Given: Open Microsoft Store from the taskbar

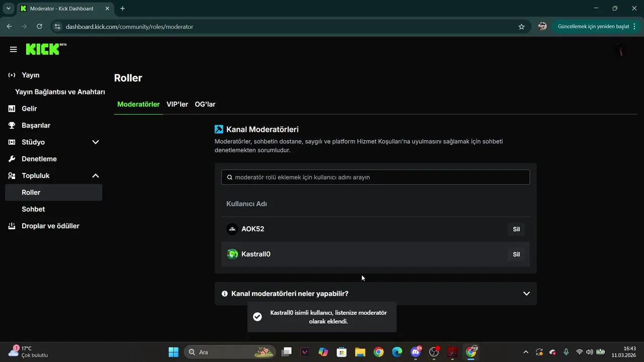Looking at the screenshot, I should tap(341, 352).
